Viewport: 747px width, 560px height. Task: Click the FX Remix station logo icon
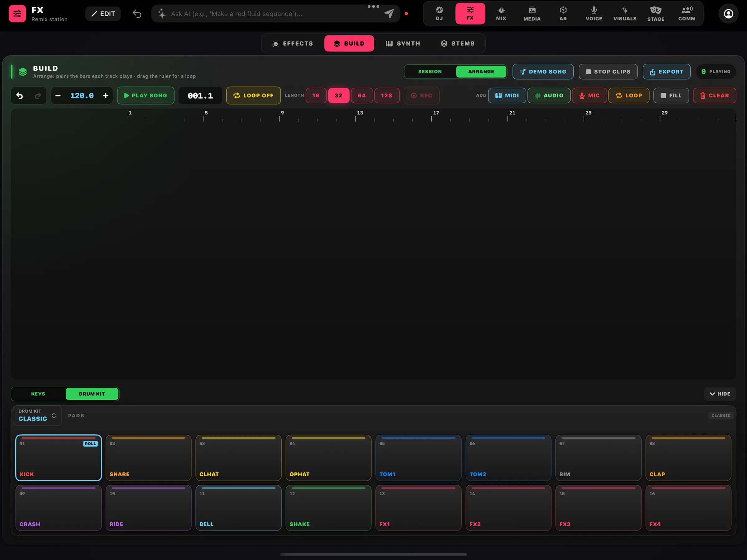[17, 13]
